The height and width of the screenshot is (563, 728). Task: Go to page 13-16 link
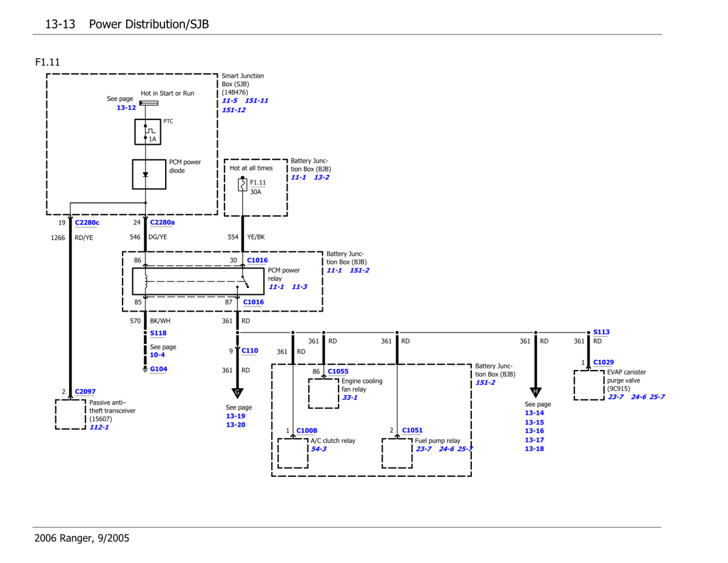[x=534, y=431]
